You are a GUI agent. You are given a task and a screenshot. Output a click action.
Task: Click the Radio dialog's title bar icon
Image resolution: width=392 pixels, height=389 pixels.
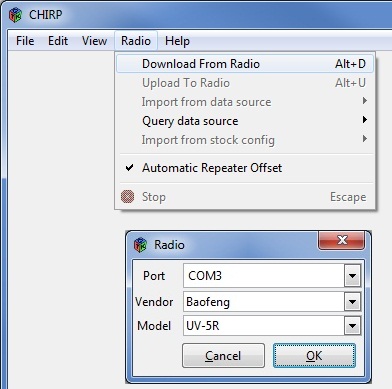140,245
